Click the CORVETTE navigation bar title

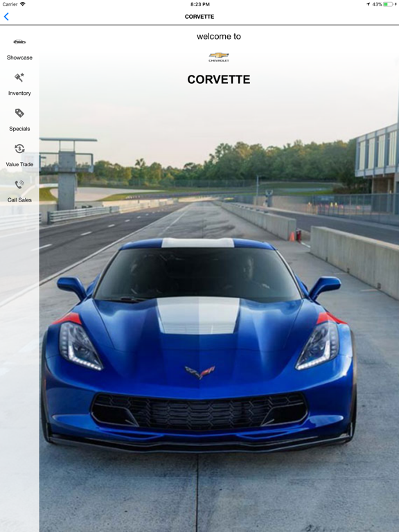[199, 17]
